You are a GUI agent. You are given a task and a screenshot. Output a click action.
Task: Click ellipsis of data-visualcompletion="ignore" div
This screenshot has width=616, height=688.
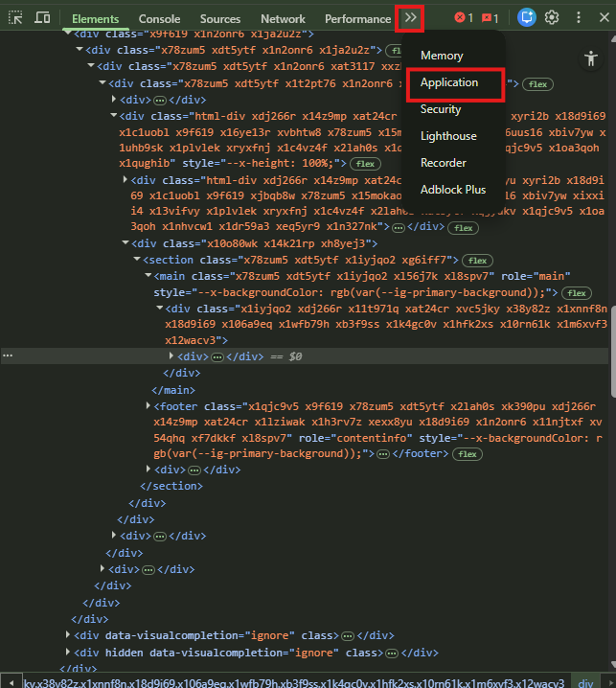(x=348, y=636)
